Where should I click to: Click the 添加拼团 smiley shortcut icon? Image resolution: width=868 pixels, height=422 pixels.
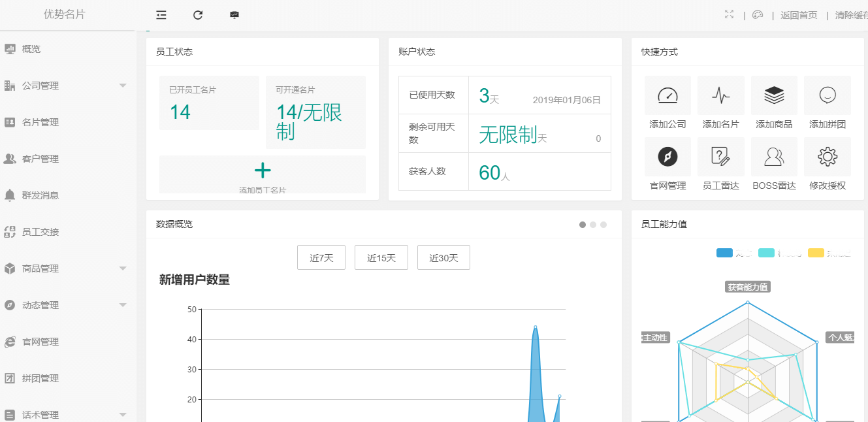click(x=828, y=95)
